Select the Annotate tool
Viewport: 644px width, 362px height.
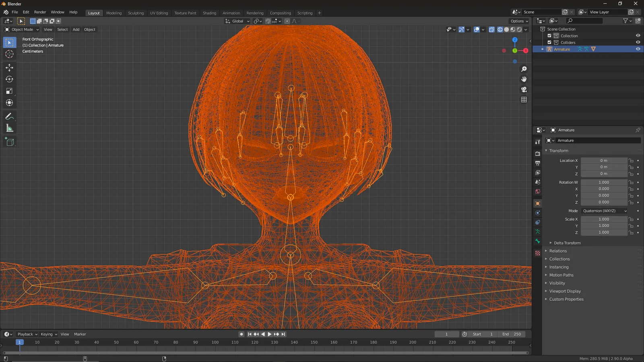tap(9, 116)
